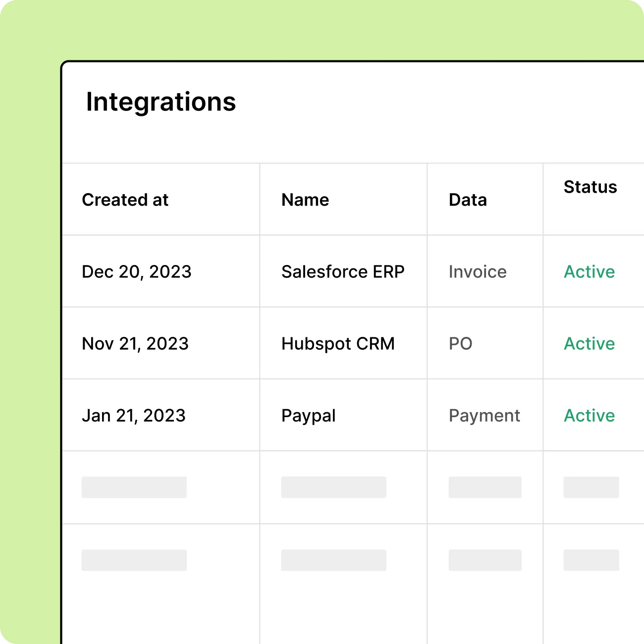Click Active status for Salesforce ERP
This screenshot has width=644, height=644.
tap(590, 271)
